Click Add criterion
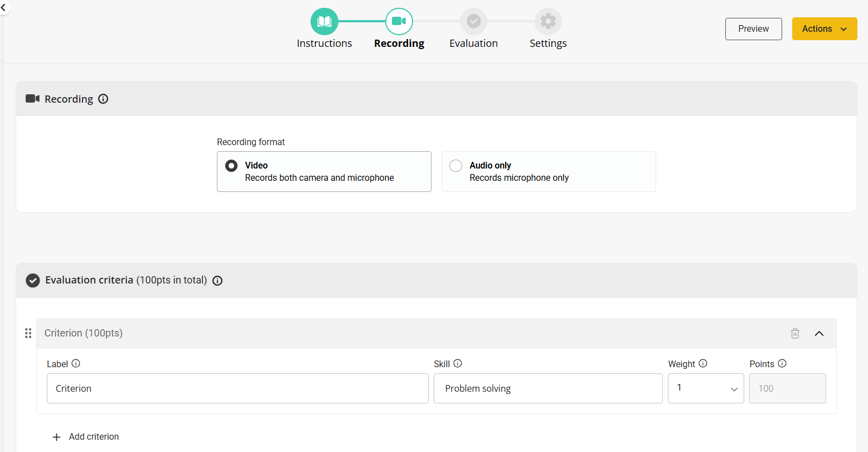This screenshot has width=868, height=452. (86, 437)
